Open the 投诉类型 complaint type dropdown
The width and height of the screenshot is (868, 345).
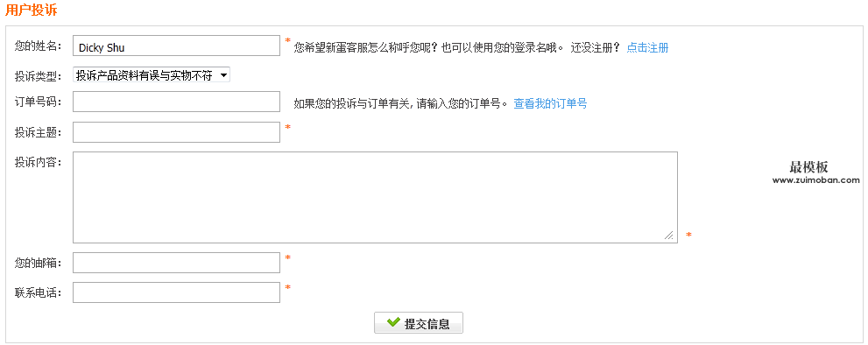click(x=152, y=75)
